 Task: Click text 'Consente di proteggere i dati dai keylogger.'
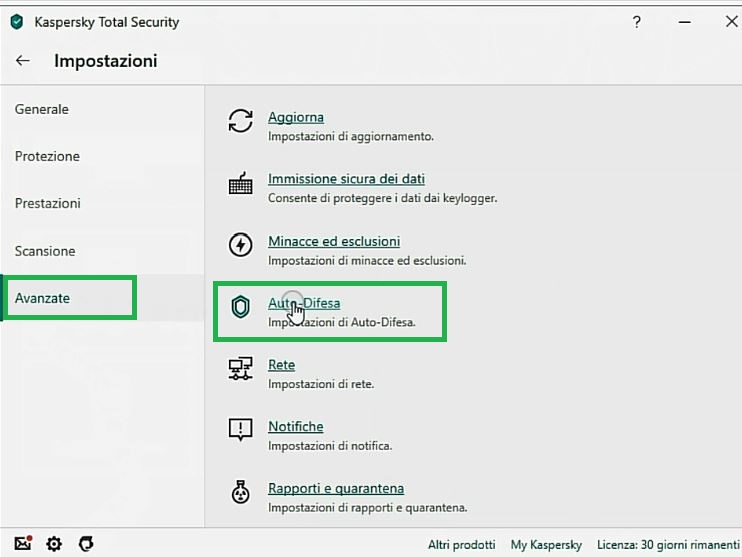[382, 198]
